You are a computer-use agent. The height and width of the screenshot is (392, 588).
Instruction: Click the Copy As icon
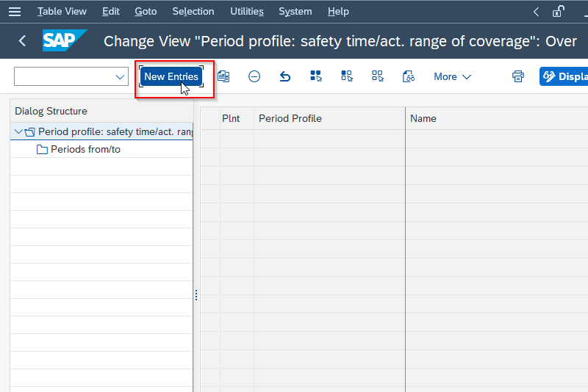pos(223,76)
